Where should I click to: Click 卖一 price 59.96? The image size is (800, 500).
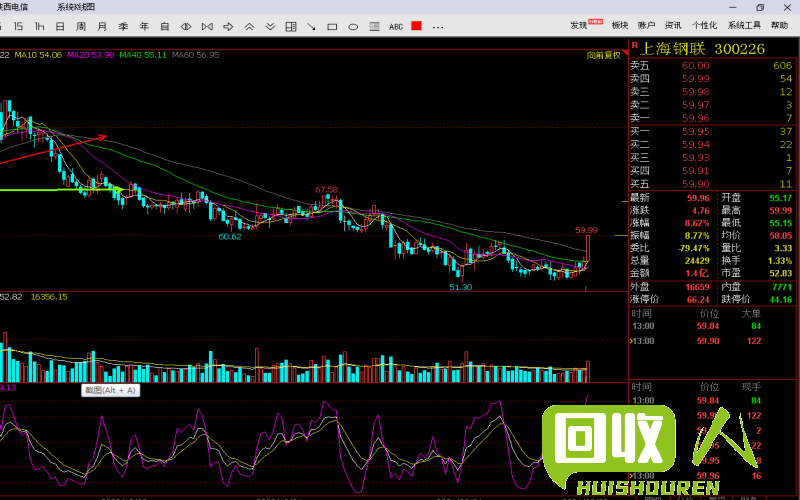[x=695, y=118]
